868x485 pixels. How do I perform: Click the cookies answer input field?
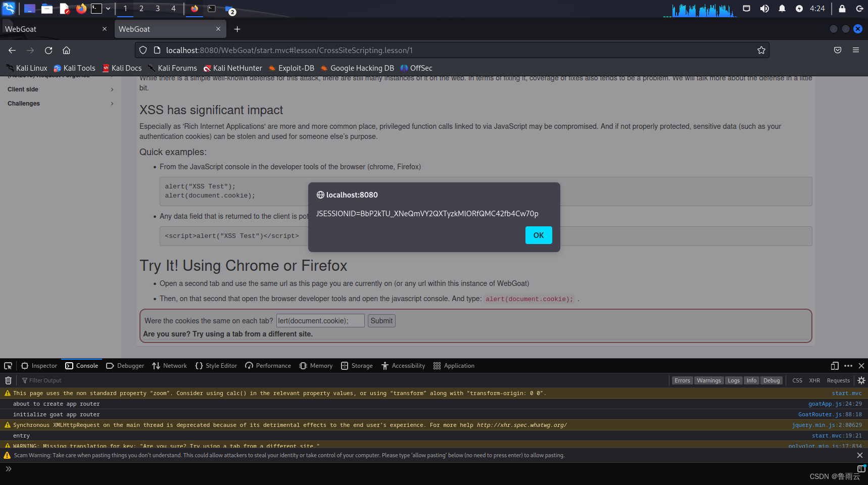pos(320,321)
